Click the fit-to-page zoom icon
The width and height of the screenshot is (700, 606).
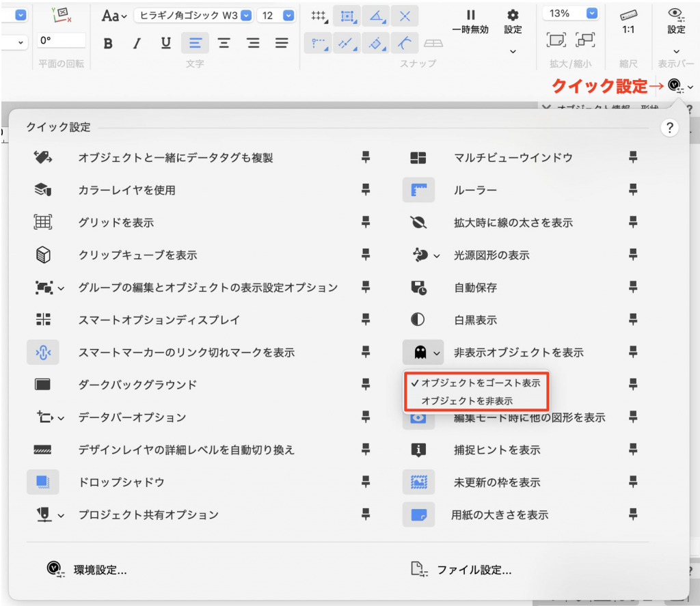click(x=556, y=40)
